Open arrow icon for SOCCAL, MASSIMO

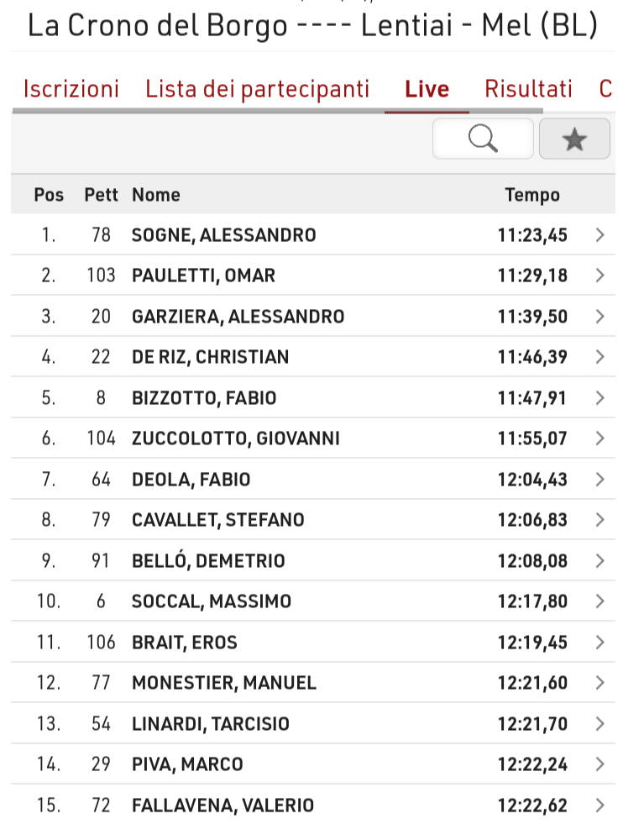600,601
